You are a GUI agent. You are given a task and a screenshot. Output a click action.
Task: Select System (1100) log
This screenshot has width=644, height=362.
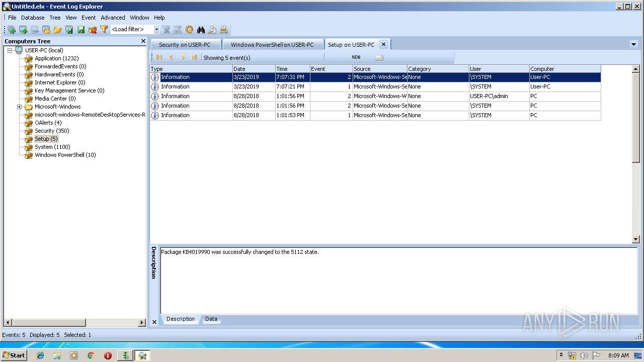pyautogui.click(x=52, y=147)
